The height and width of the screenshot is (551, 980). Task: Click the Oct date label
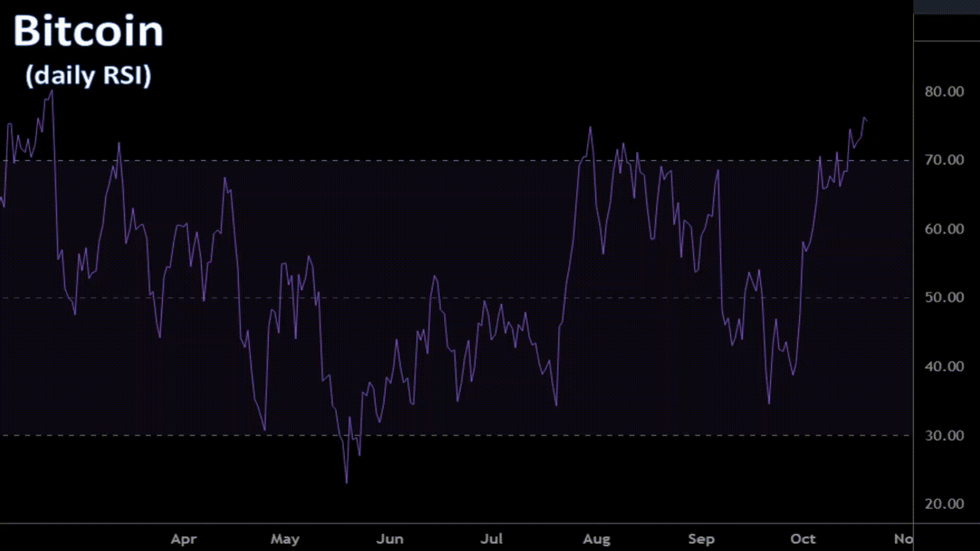tap(802, 539)
